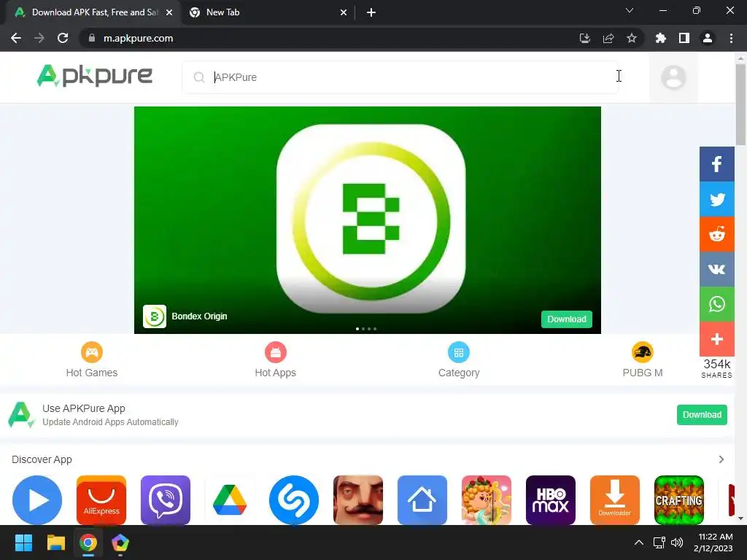Screen dimensions: 747x560
Task: Open more sharing options plus icon
Action: pyautogui.click(x=716, y=339)
